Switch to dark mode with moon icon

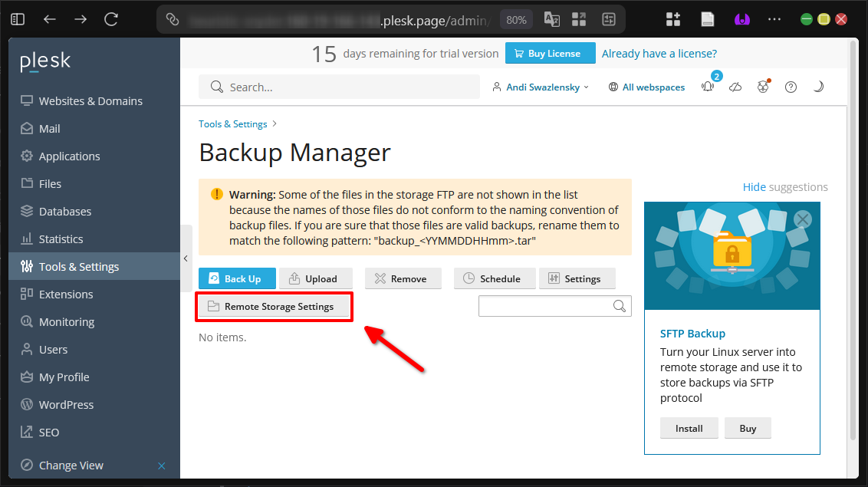pyautogui.click(x=818, y=87)
